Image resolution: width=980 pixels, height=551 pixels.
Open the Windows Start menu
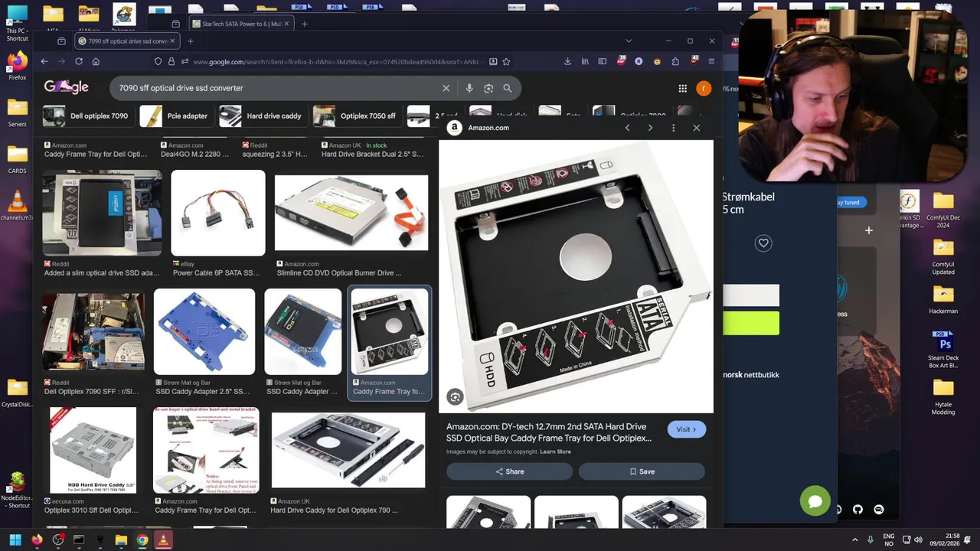coord(15,540)
